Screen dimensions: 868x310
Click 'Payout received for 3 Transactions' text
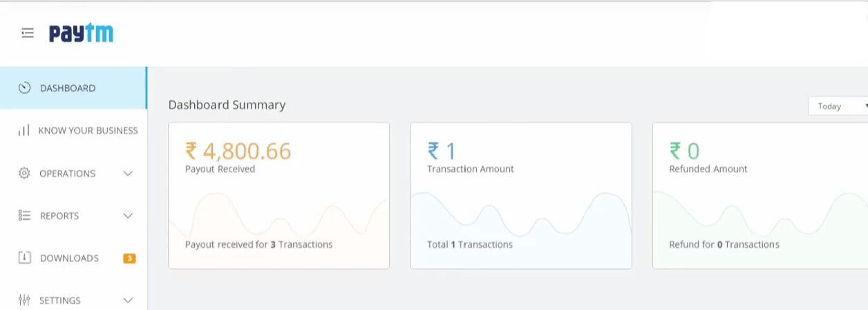tap(258, 244)
